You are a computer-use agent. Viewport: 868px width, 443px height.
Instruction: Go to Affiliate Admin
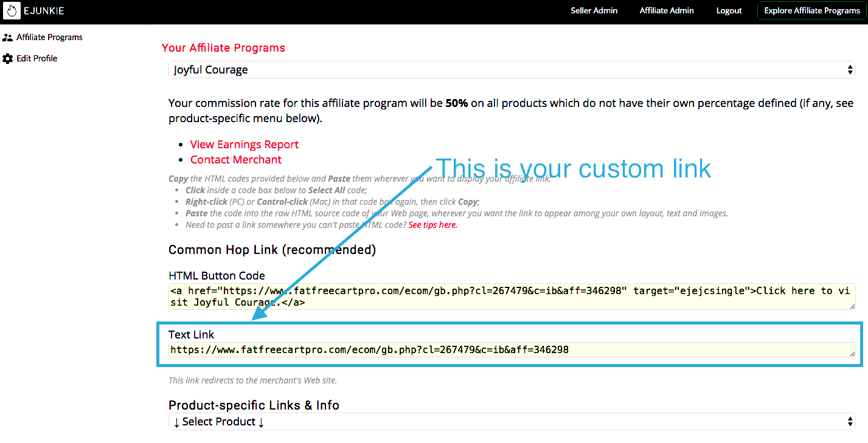[667, 10]
